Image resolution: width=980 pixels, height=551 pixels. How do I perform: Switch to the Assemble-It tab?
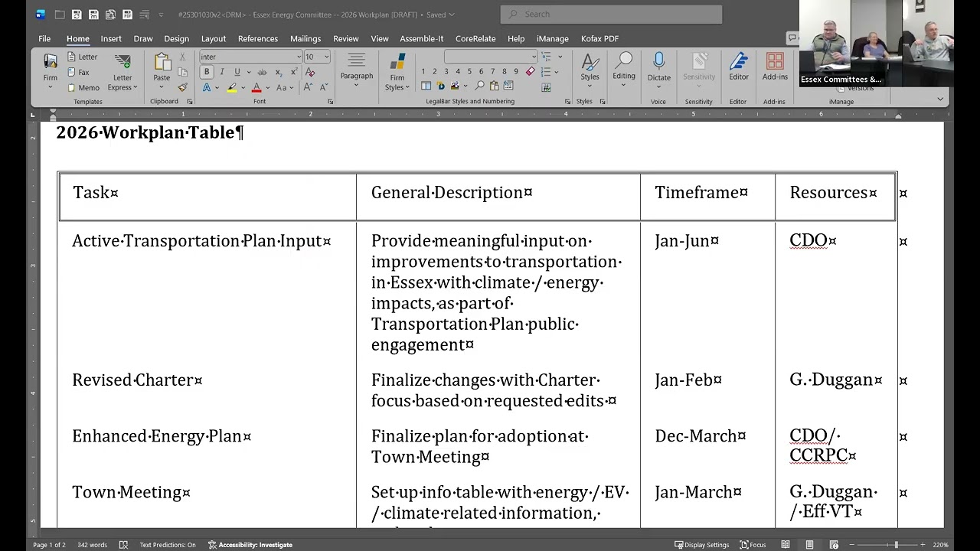[x=421, y=38]
